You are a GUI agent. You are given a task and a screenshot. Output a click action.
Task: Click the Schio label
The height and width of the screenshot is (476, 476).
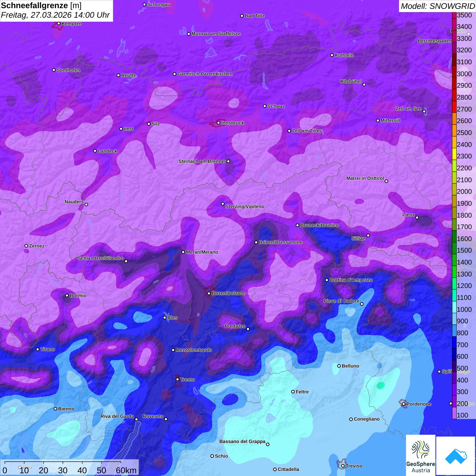tap(221, 456)
